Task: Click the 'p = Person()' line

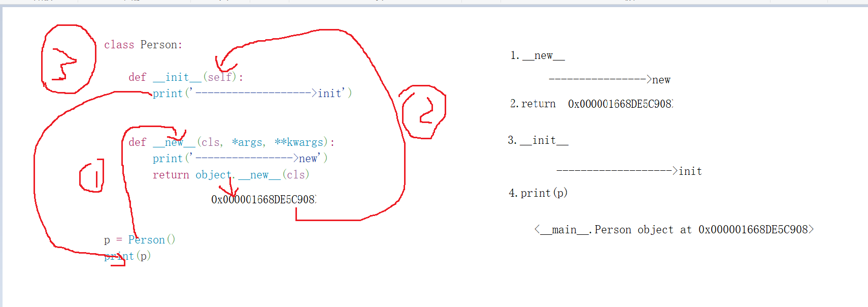Action: (140, 240)
